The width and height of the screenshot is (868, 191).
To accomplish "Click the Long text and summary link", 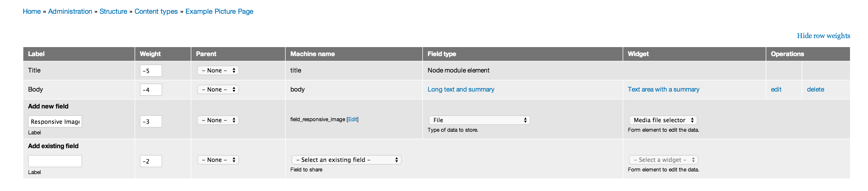I will pyautogui.click(x=460, y=89).
